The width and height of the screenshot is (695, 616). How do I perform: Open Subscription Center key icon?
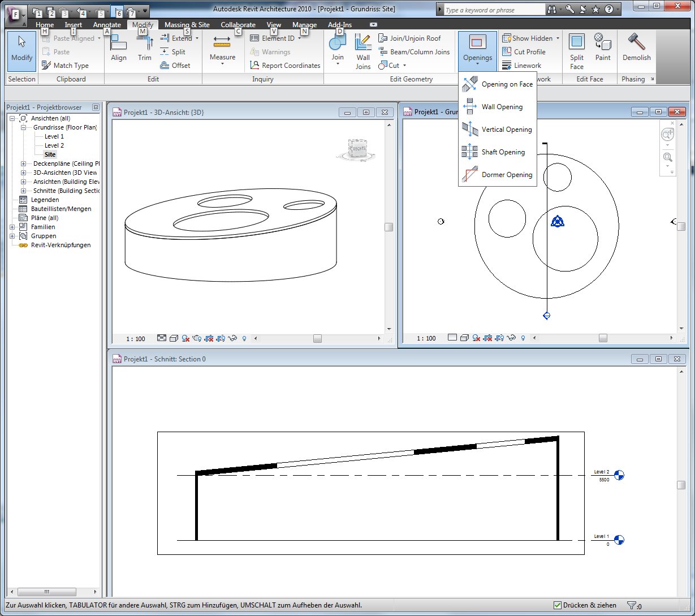(570, 10)
